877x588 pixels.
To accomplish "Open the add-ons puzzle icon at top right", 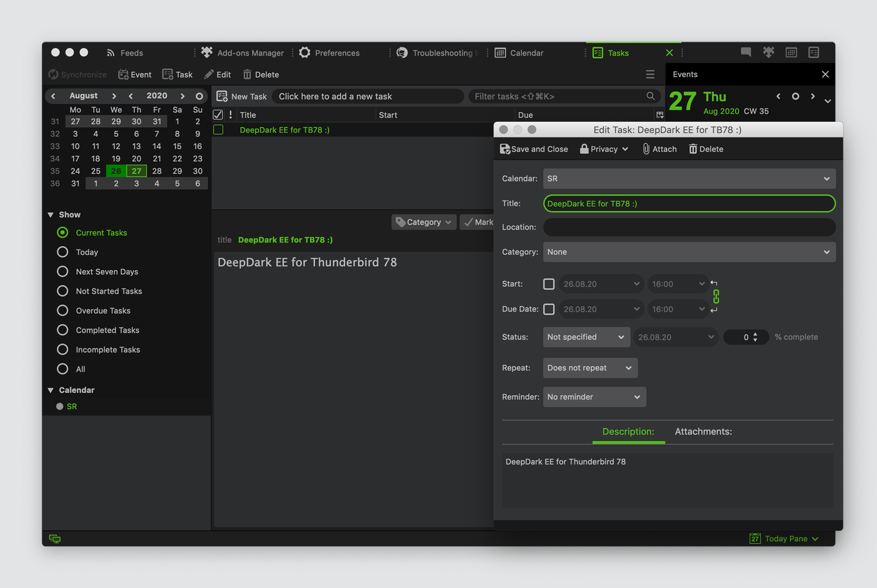I will point(769,52).
